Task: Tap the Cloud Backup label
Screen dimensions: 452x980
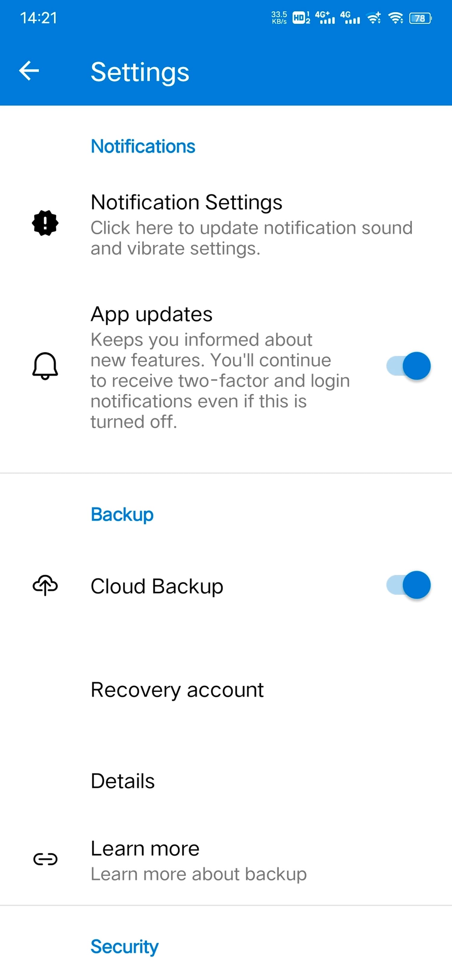Action: point(157,586)
